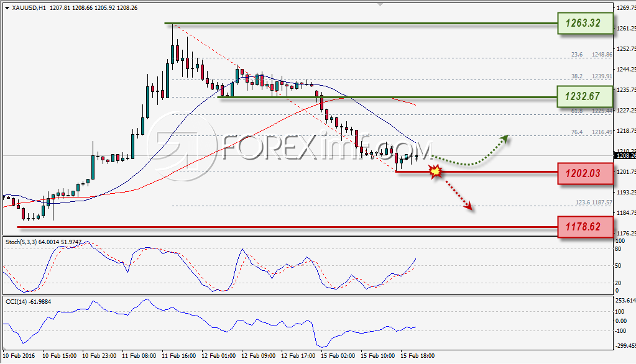This screenshot has height=364, width=636.
Task: Click the CCI scale value -299.459
Action: pos(625,346)
